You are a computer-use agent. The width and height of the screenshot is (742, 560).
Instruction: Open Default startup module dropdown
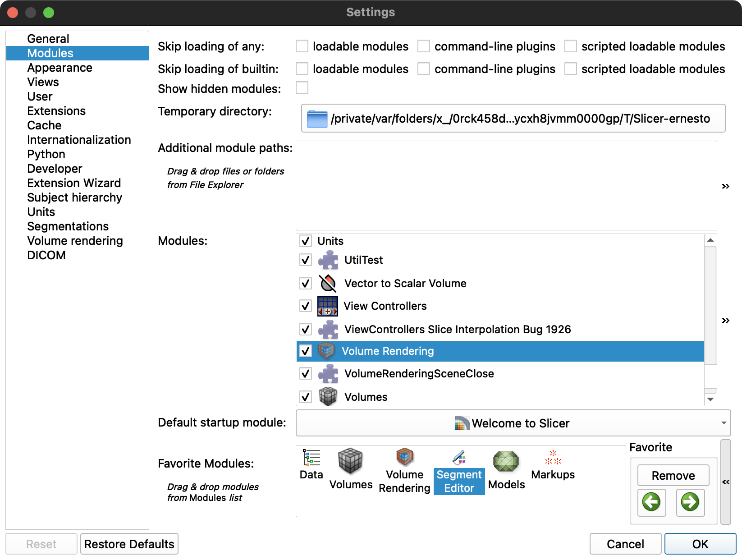[513, 423]
